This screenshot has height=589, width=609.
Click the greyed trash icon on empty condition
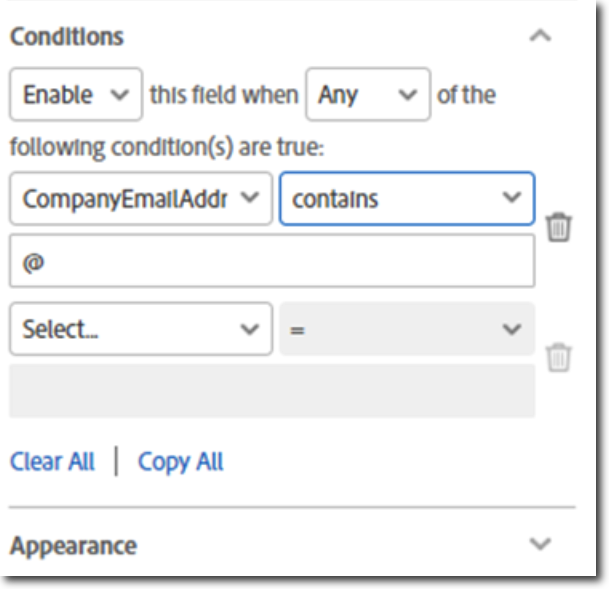tap(560, 356)
